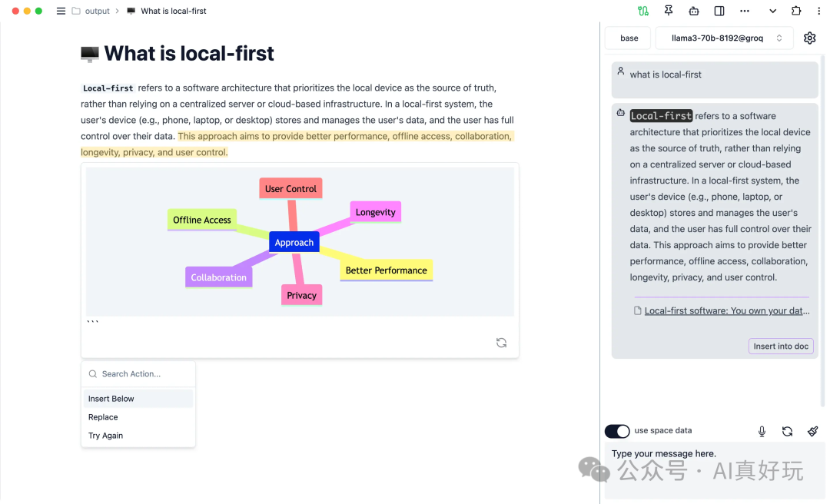This screenshot has height=504, width=830.
Task: Click the refresh icon below mind map
Action: point(501,343)
